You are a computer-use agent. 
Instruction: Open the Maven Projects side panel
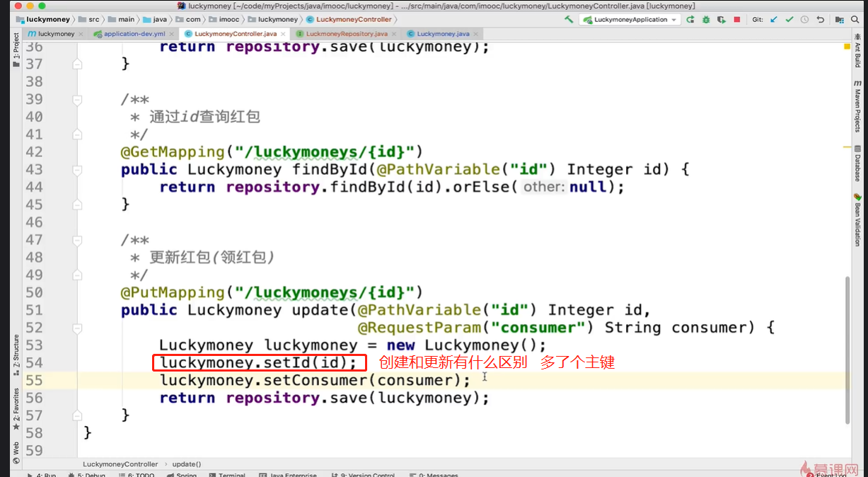[x=858, y=105]
